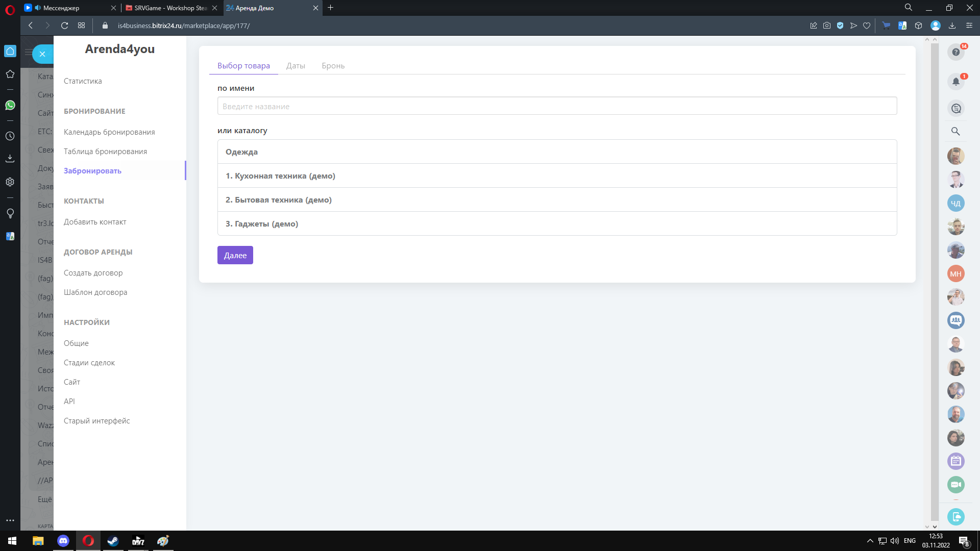The image size is (980, 551).
Task: Click the chat messages icon in right panel
Action: click(x=955, y=108)
